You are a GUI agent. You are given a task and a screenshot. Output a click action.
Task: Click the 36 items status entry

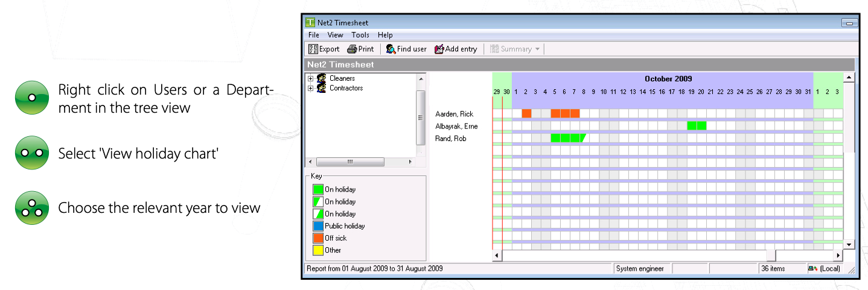pos(773,268)
